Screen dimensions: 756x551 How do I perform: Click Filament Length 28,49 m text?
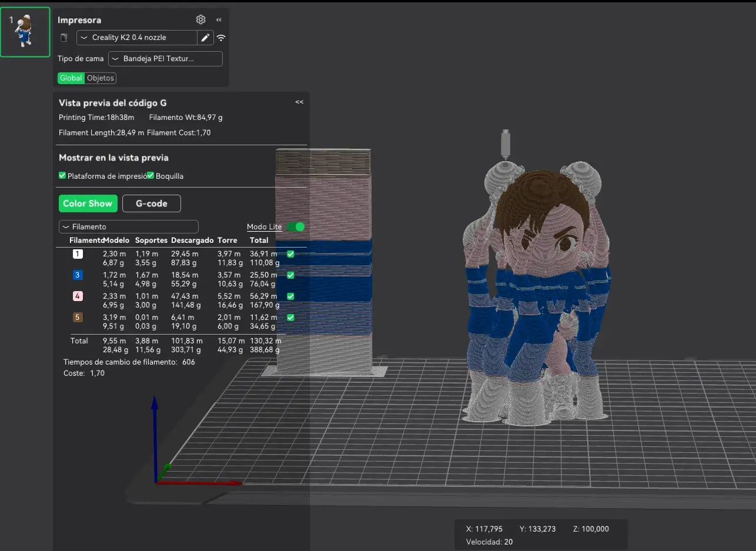[x=102, y=133]
